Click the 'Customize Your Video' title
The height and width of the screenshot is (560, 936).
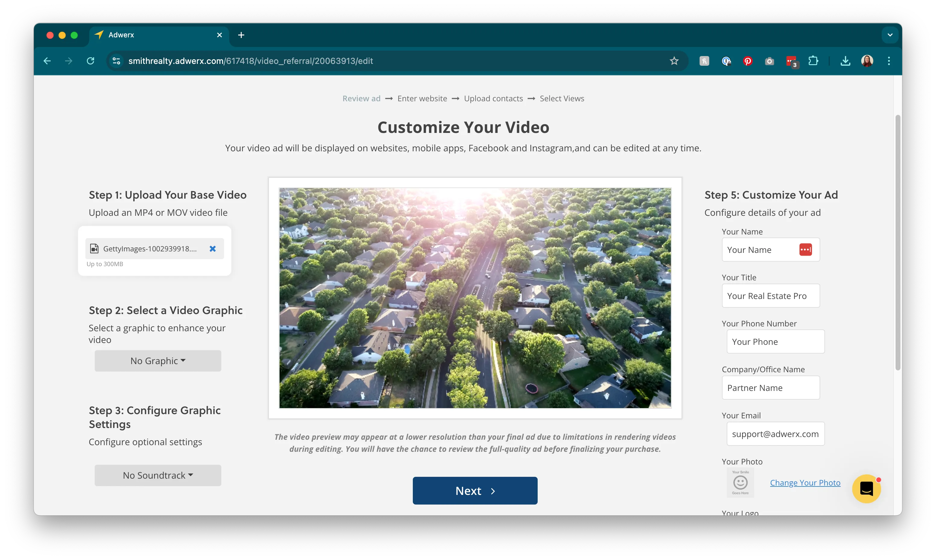(463, 127)
